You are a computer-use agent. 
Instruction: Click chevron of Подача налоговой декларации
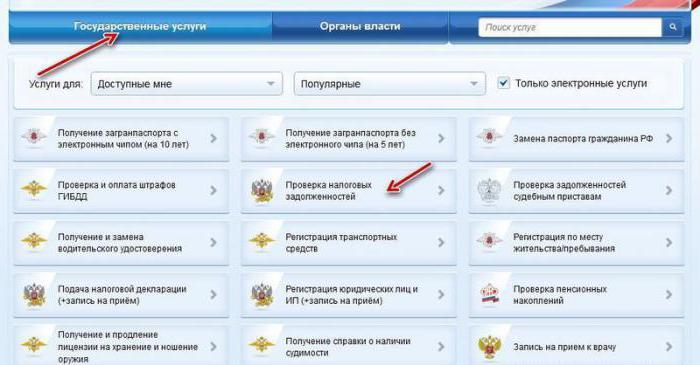[x=214, y=295]
